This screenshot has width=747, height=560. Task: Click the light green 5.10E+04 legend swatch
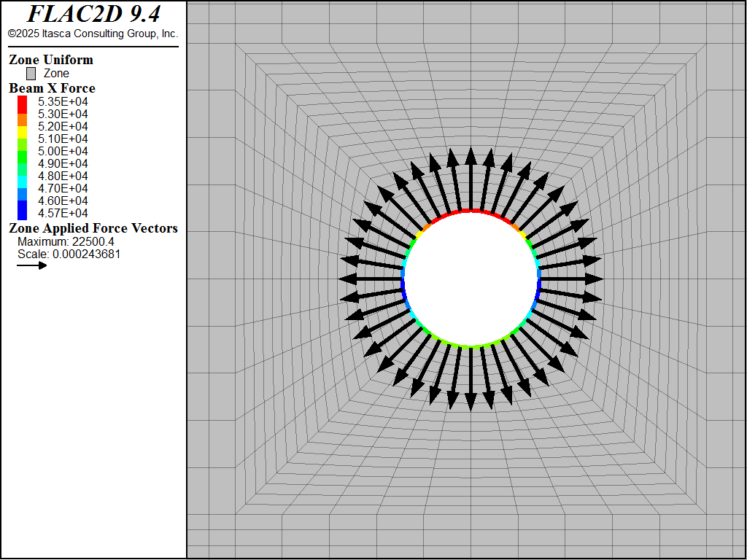pyautogui.click(x=22, y=145)
